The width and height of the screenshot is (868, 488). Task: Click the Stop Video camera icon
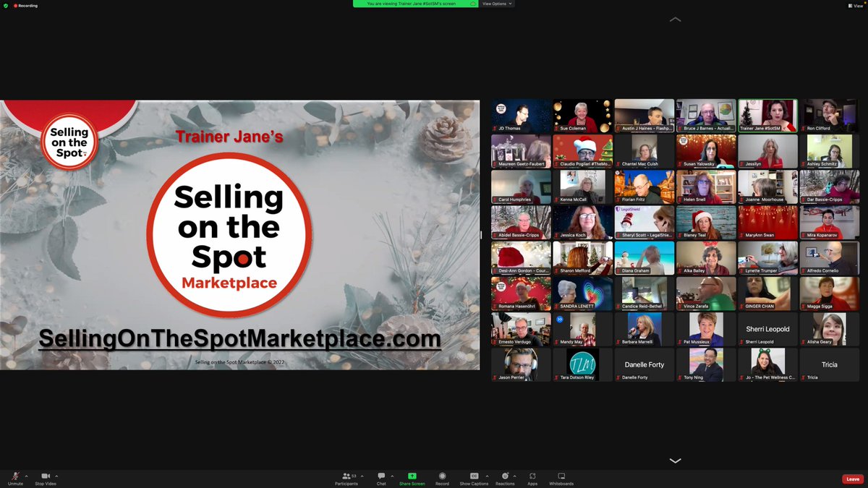pyautogui.click(x=46, y=476)
